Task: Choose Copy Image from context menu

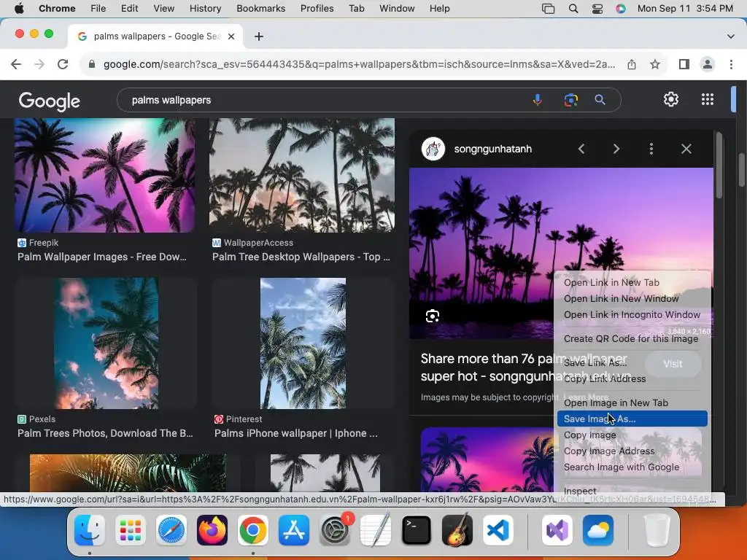Action: [632, 435]
